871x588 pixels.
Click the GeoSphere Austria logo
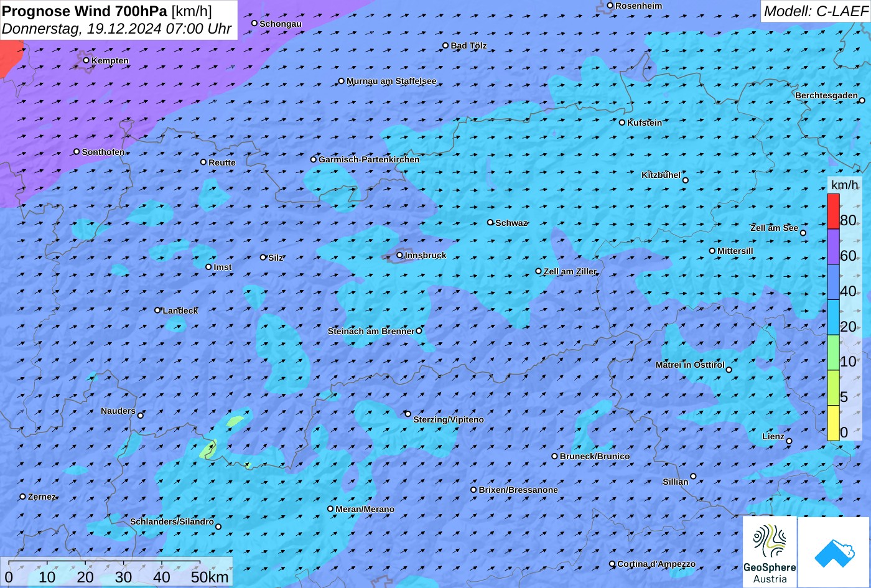[770, 552]
